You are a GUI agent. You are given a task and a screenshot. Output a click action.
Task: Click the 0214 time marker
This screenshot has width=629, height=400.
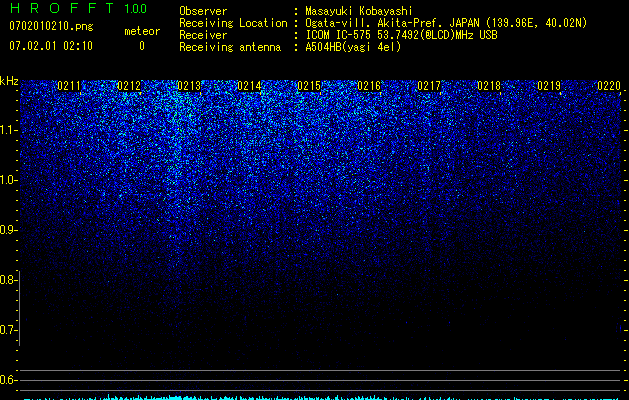(249, 86)
